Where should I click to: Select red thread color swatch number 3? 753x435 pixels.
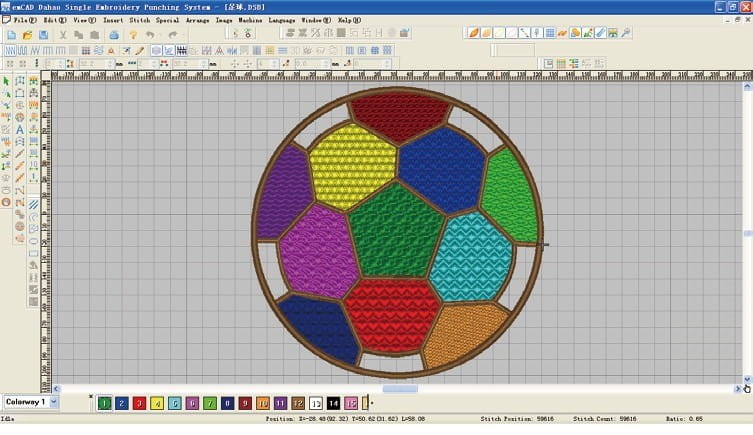coord(139,402)
